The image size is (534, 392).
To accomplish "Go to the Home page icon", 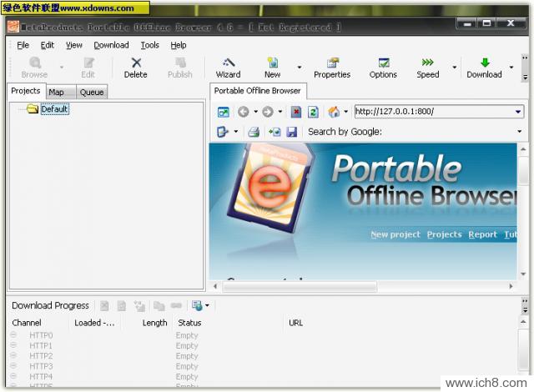I will [x=334, y=112].
